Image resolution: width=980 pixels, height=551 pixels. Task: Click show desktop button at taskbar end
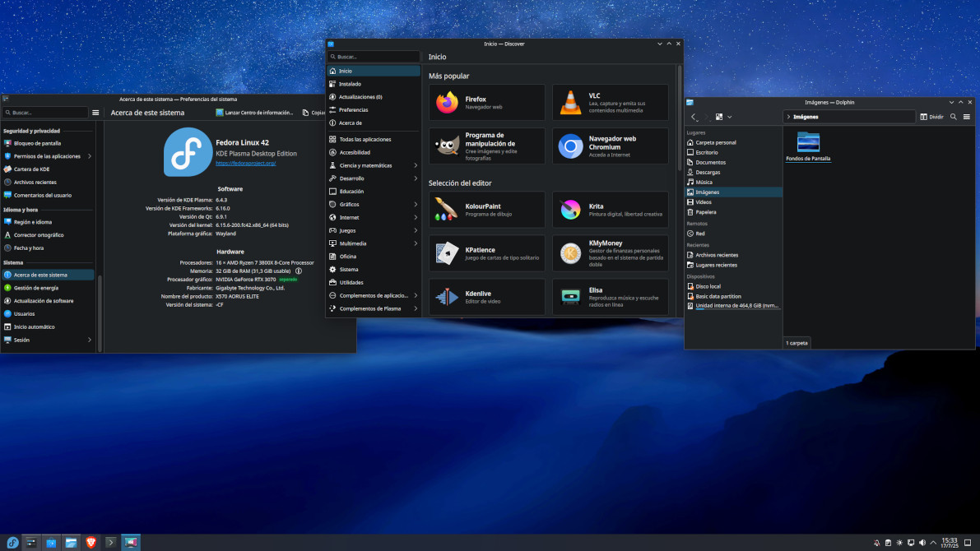(x=968, y=543)
